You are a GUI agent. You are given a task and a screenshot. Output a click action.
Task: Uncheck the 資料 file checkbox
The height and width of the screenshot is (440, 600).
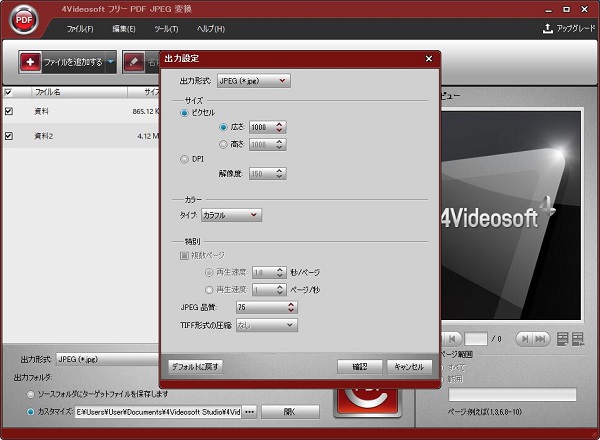pos(9,111)
